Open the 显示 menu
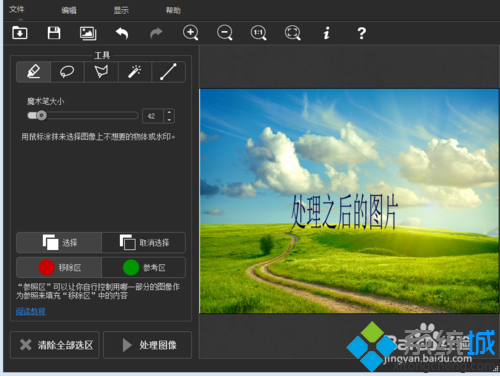The image size is (500, 376). point(121,10)
